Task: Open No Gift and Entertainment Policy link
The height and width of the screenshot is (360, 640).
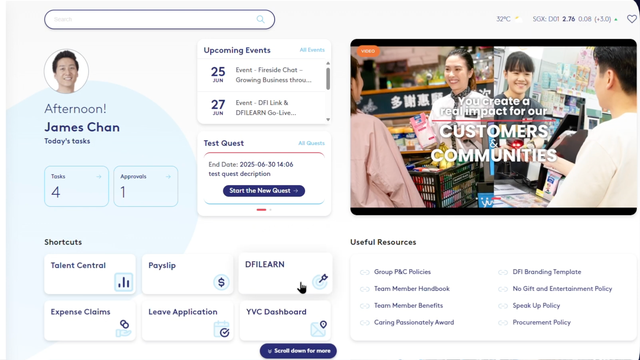Action: click(562, 289)
